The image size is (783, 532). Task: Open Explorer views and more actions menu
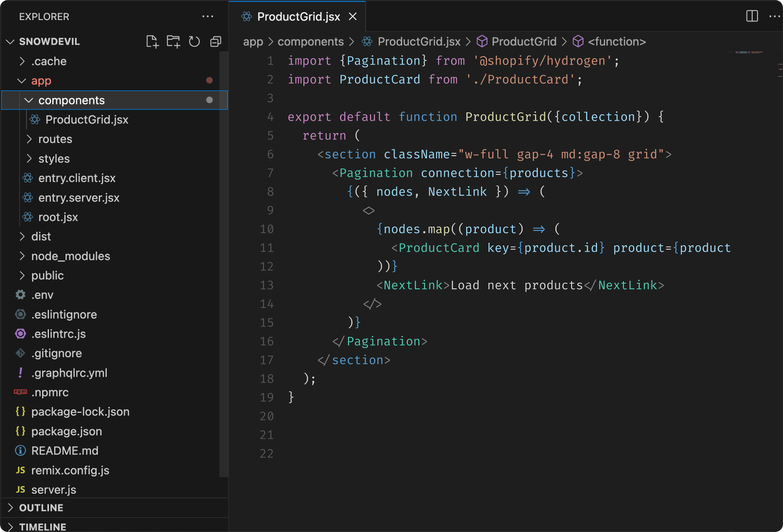[207, 17]
